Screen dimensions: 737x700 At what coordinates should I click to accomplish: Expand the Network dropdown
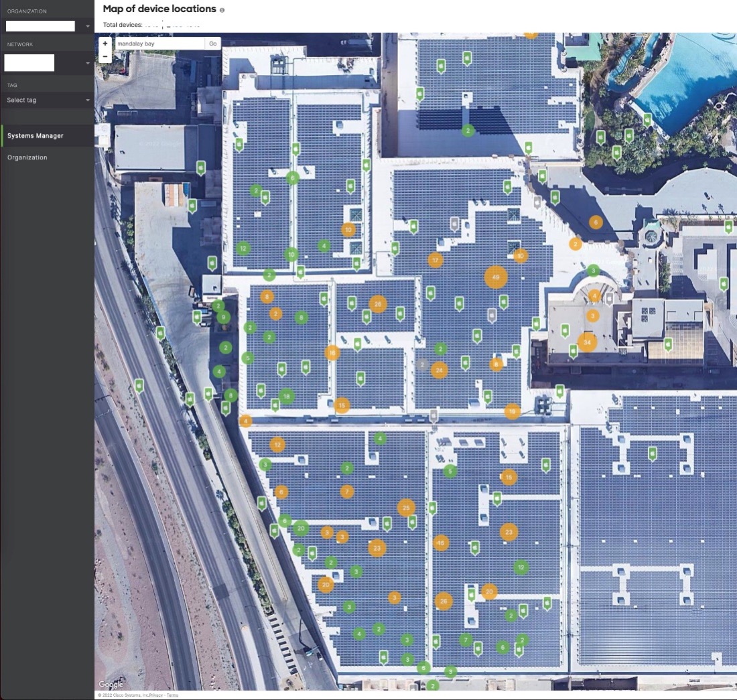(87, 63)
